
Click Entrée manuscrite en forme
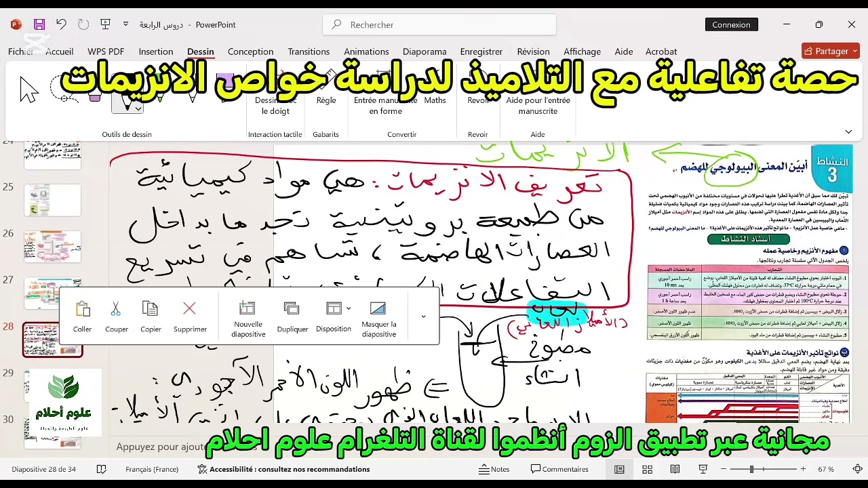[385, 96]
